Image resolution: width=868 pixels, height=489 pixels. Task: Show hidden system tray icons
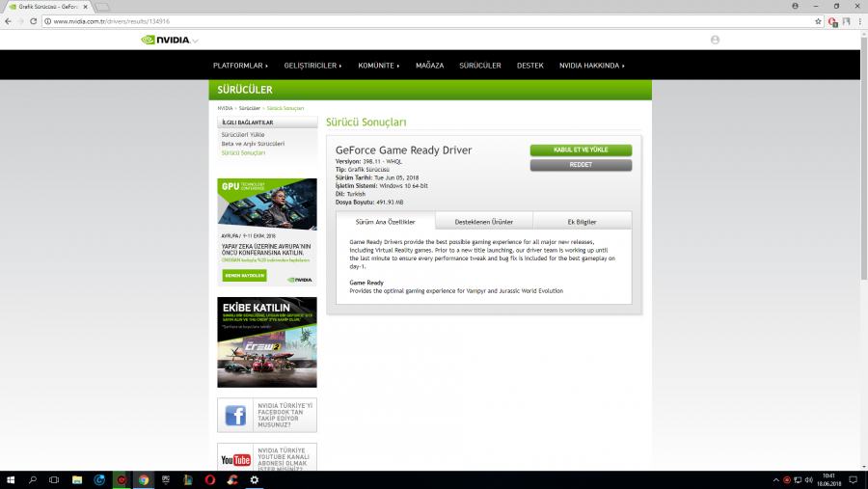[775, 480]
